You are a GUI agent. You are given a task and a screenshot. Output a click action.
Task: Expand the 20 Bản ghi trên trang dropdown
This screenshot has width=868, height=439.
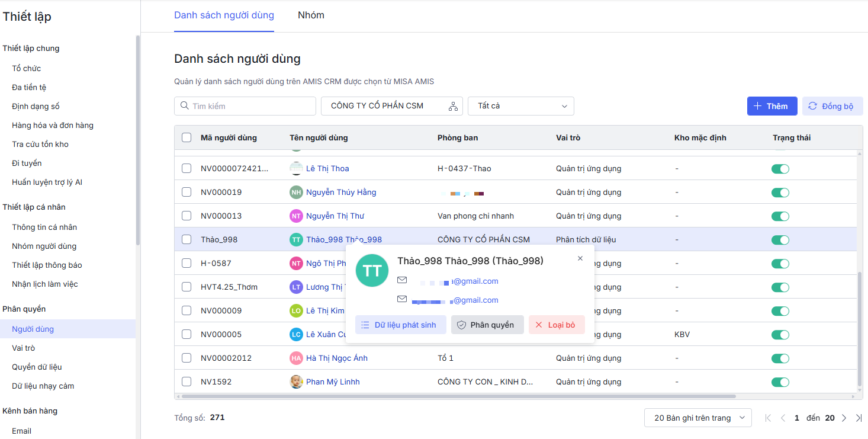point(697,418)
